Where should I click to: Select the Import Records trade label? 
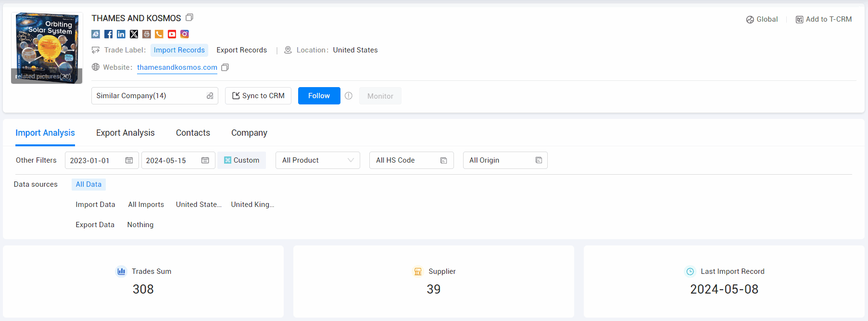point(179,50)
